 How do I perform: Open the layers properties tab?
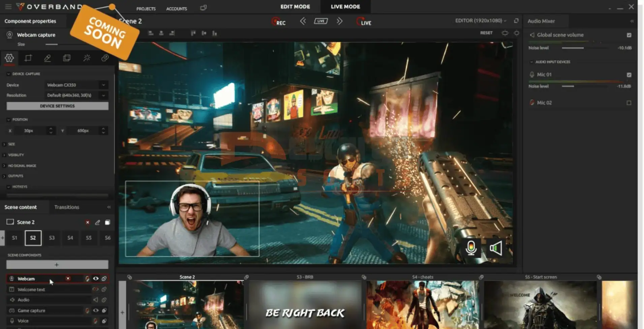coord(67,58)
